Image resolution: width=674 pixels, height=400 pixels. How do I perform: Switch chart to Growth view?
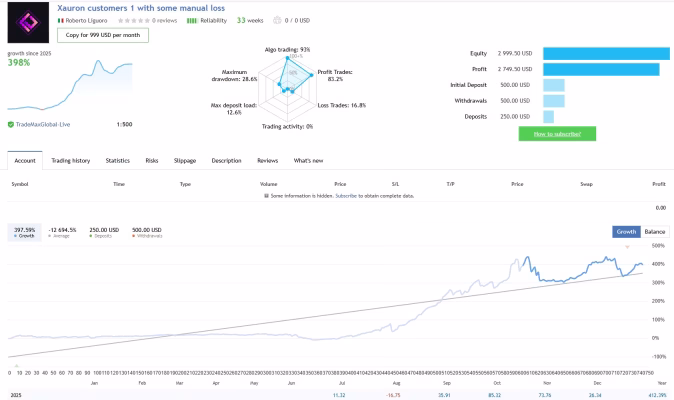point(626,232)
